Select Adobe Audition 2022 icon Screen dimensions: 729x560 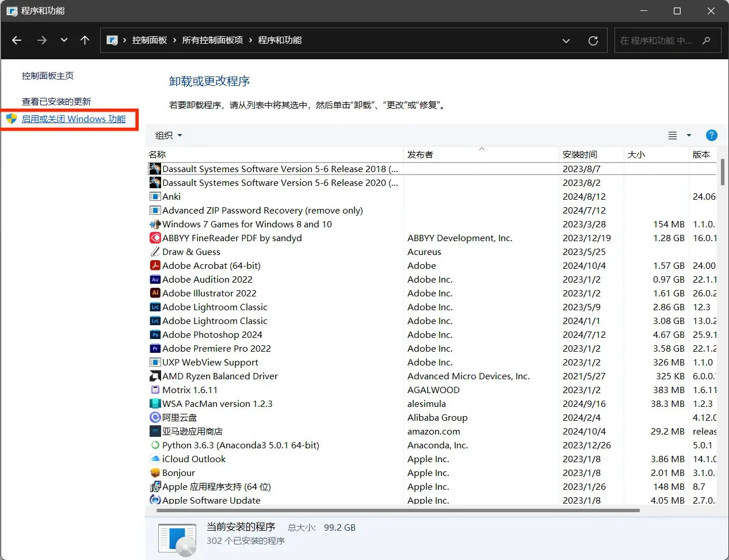point(155,279)
